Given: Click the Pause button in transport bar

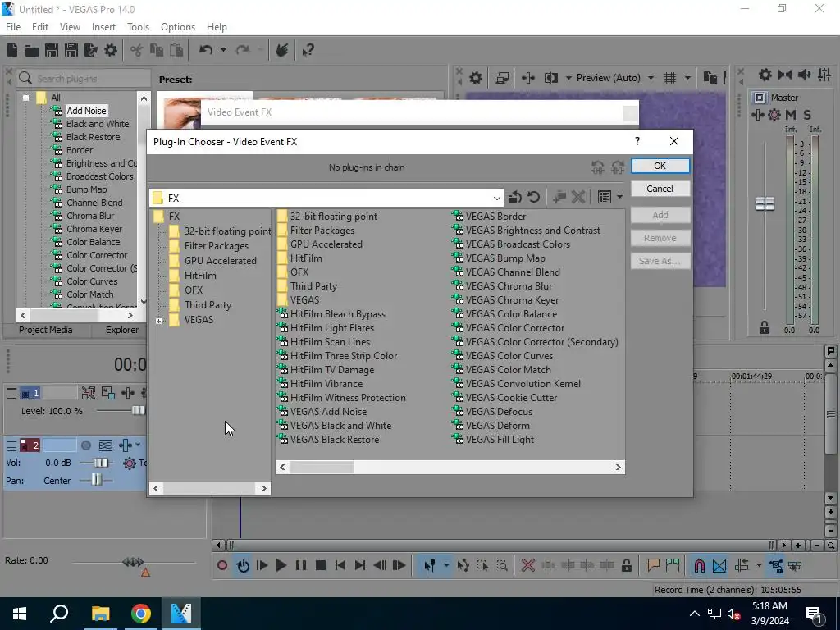Looking at the screenshot, I should (x=301, y=565).
